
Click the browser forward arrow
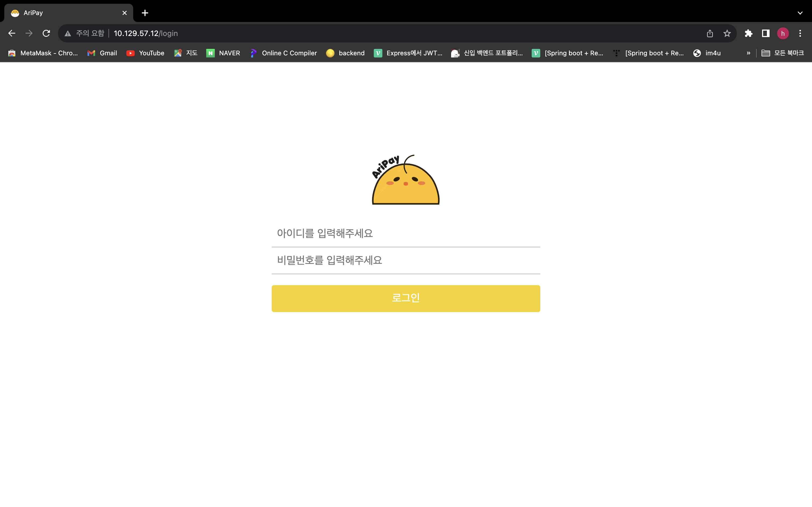click(29, 33)
